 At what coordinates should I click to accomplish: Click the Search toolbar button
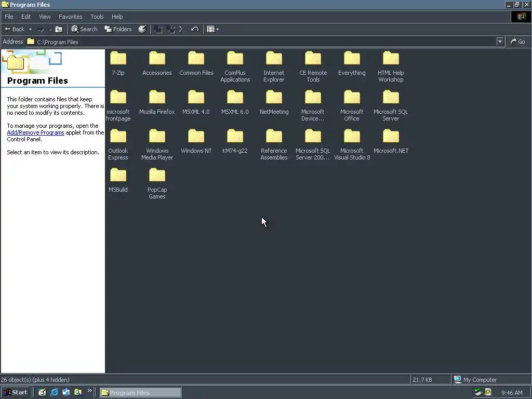pos(84,29)
